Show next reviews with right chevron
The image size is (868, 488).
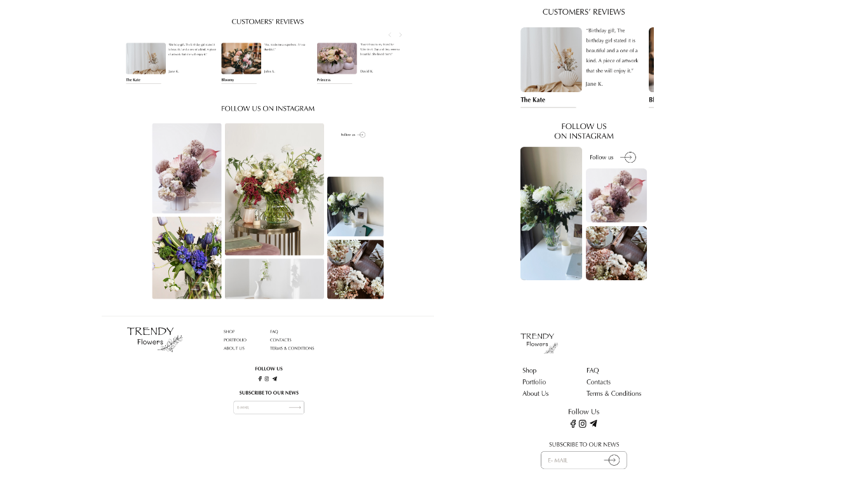pyautogui.click(x=400, y=35)
